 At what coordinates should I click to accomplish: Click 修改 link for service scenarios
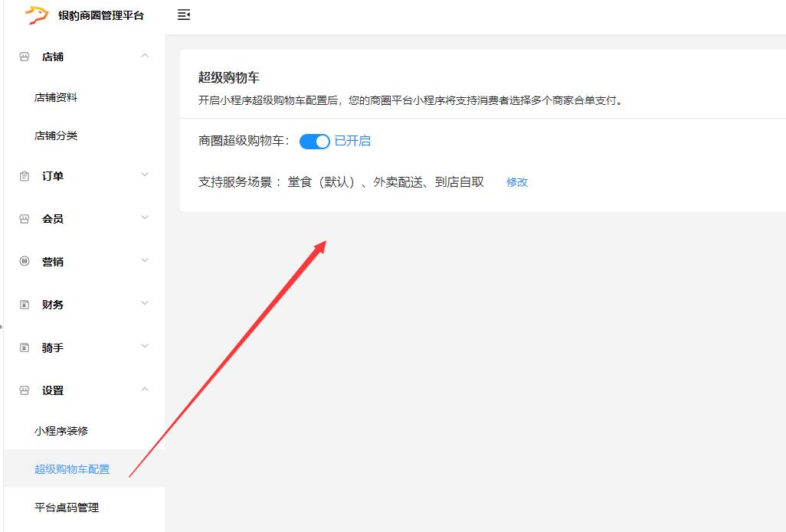(x=517, y=182)
